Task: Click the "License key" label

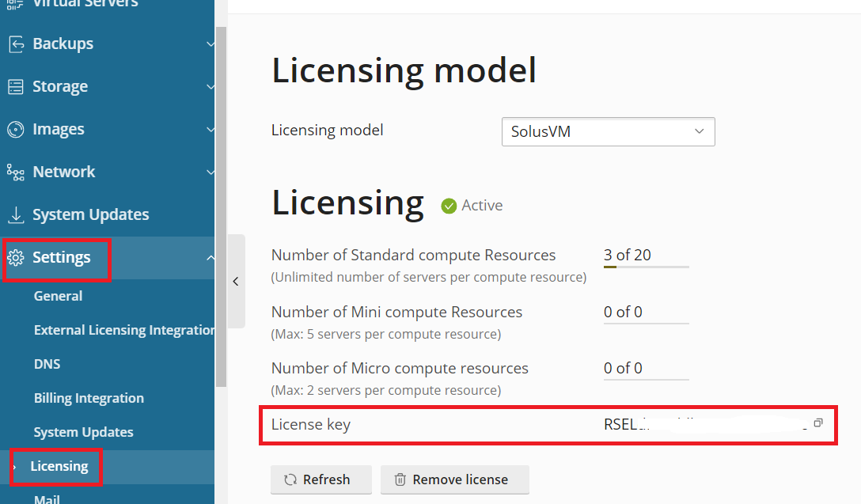Action: click(x=311, y=424)
